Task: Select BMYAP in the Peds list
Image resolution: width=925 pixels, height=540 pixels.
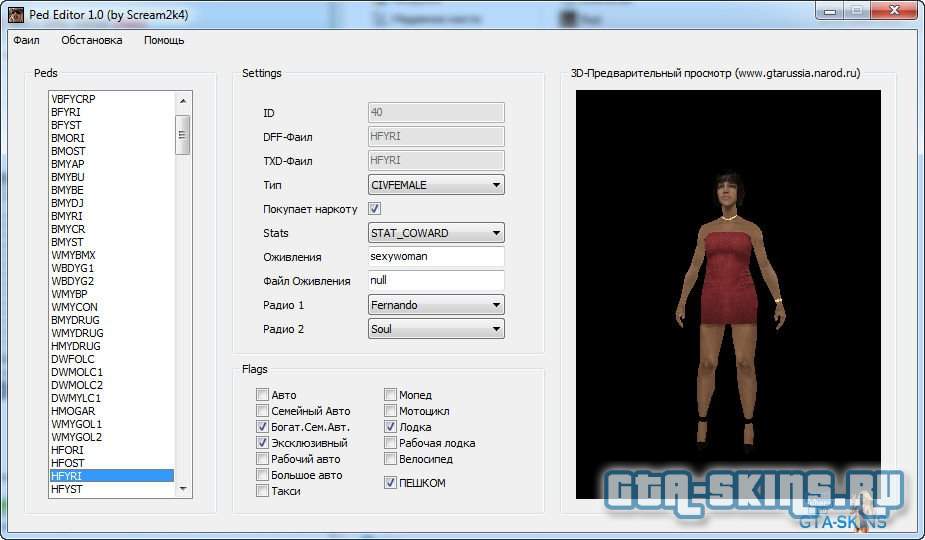Action: point(112,164)
